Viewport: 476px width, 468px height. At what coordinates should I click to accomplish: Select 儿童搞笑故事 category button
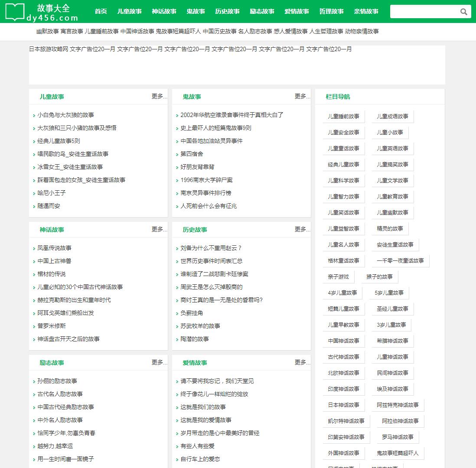[392, 165]
